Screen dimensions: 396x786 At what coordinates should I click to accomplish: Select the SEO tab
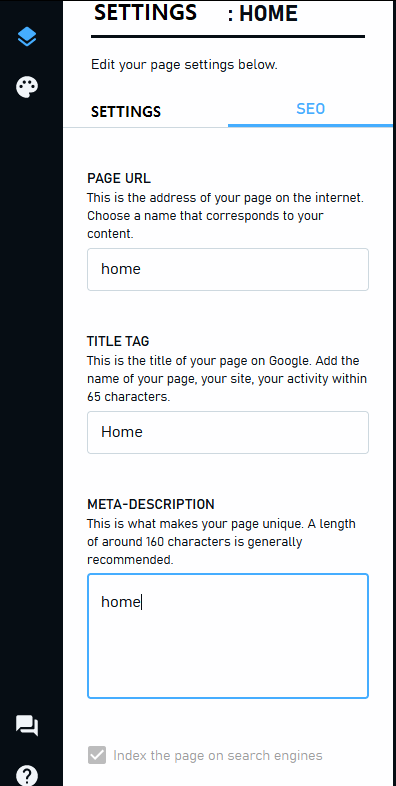(310, 109)
